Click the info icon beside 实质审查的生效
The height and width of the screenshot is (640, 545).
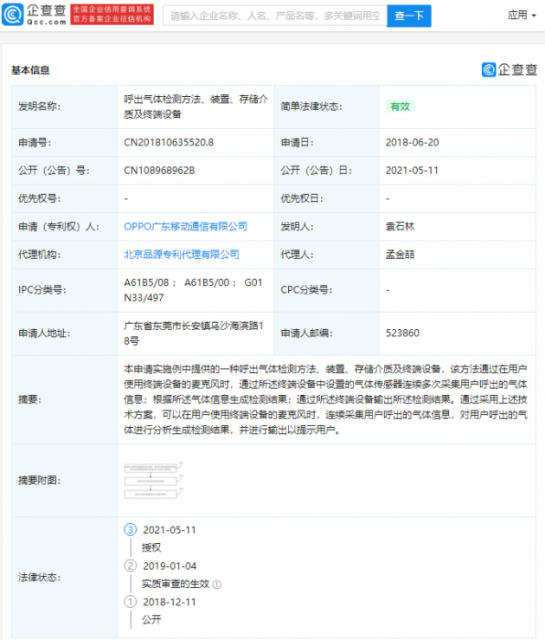[x=217, y=584]
